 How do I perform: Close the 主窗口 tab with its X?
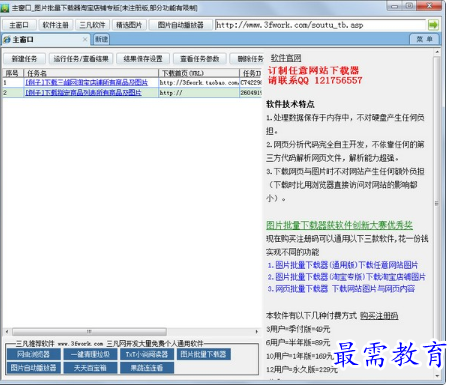[x=85, y=39]
